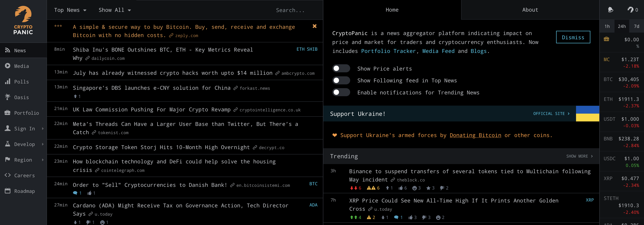Click the Region flag icon

tap(8, 159)
